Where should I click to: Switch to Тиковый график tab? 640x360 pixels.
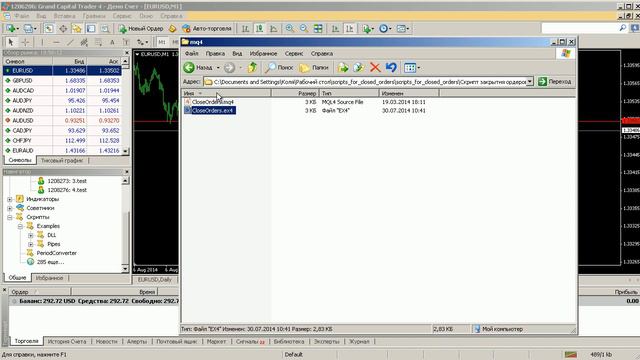click(62, 160)
